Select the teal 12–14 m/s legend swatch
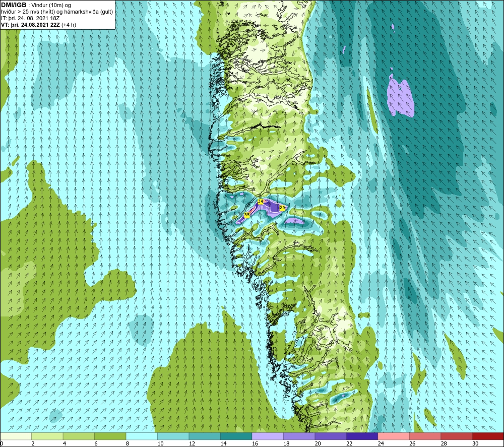Screen dimensions: 504x447 coord(205,436)
